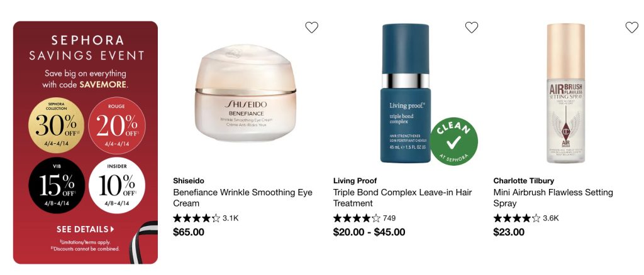Open Triple Bond Complex Leave-in Hair Treatment
Viewport: 644px width, 275px height.
402,198
